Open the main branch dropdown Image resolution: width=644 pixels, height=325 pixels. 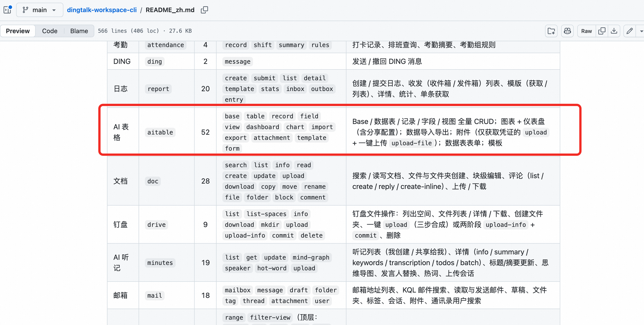coord(39,10)
